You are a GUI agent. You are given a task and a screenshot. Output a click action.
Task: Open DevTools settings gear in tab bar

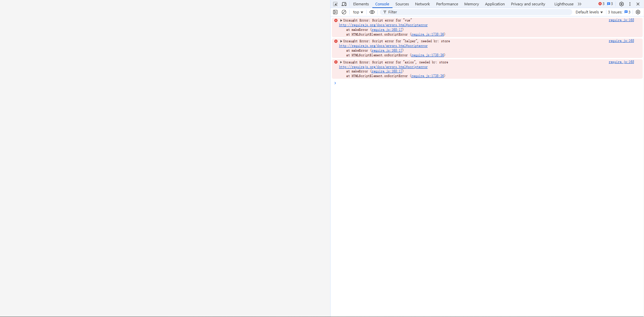(x=622, y=4)
